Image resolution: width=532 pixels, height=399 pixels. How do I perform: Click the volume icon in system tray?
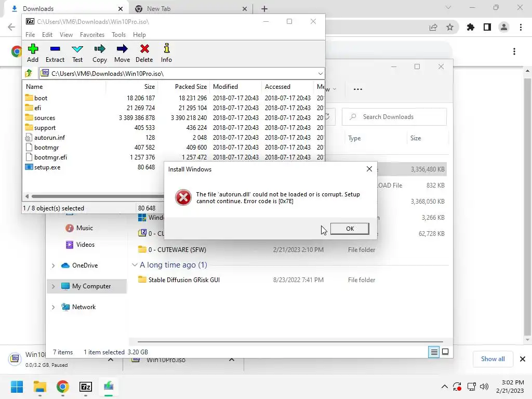tap(484, 387)
